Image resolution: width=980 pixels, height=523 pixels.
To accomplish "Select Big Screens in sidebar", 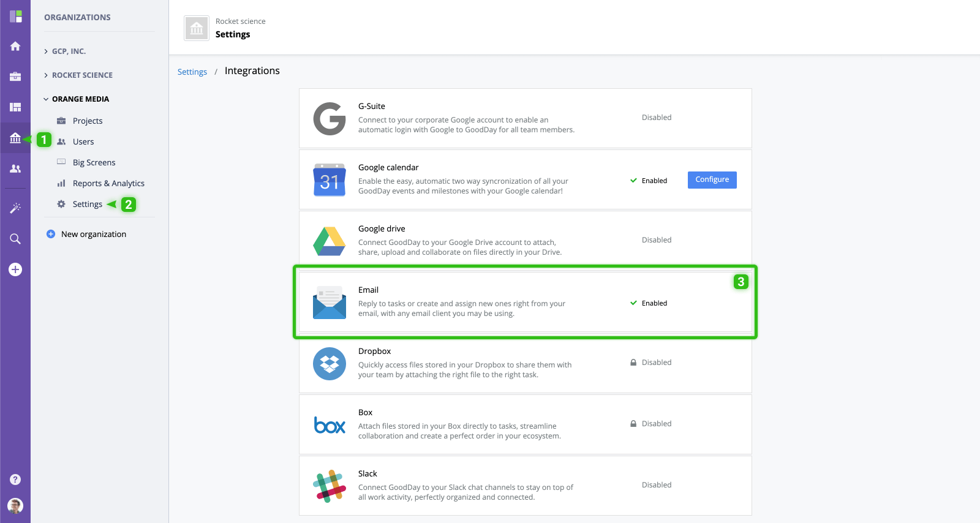I will pyautogui.click(x=94, y=162).
